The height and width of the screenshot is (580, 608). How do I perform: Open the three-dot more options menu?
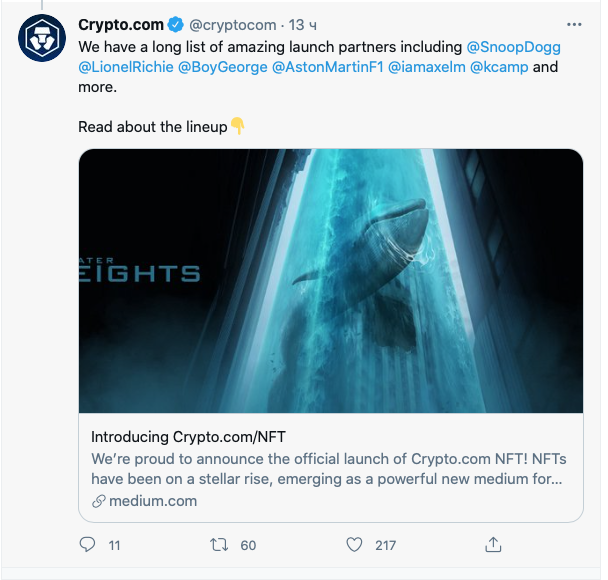click(x=573, y=24)
